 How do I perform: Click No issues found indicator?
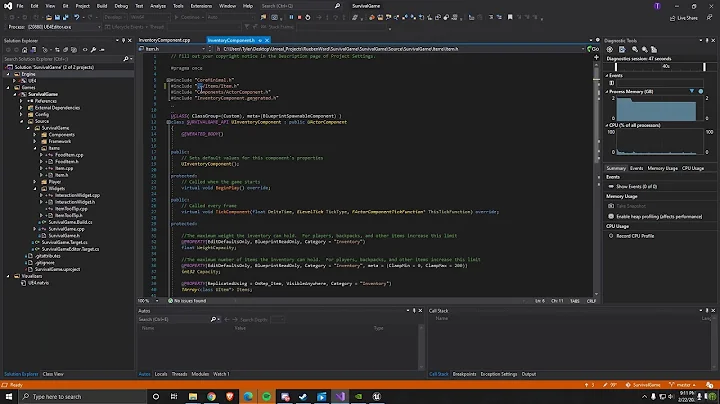[x=187, y=301]
